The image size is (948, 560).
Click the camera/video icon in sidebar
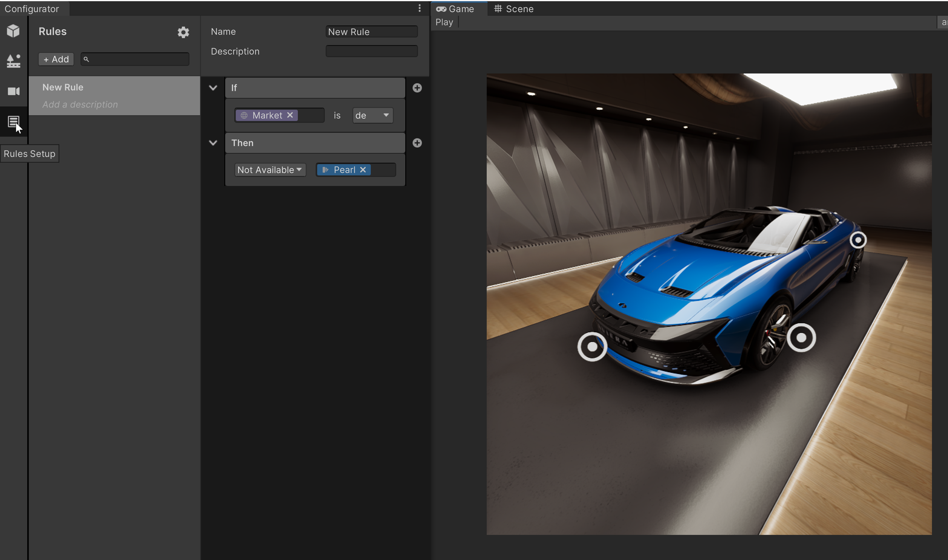click(15, 91)
